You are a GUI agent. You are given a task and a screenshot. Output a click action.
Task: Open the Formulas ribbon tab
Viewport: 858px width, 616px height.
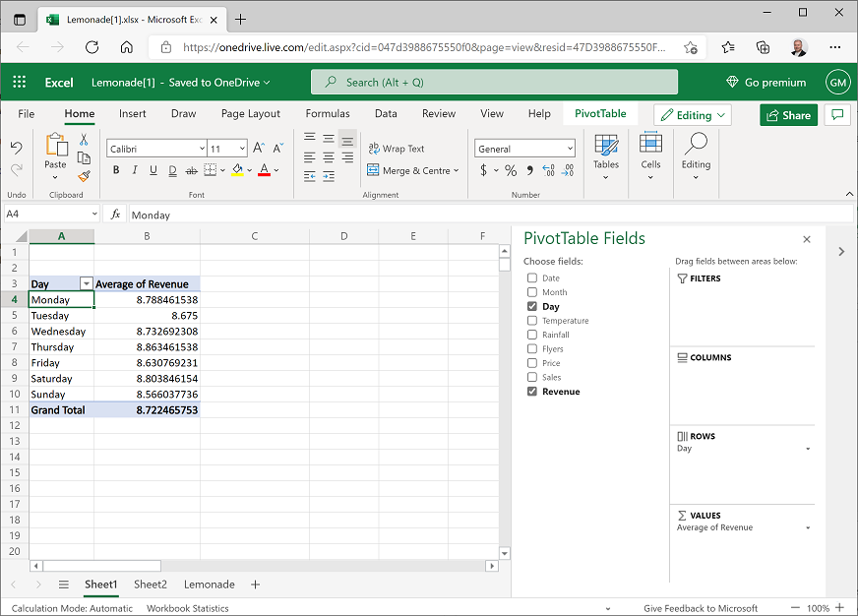[x=328, y=113]
